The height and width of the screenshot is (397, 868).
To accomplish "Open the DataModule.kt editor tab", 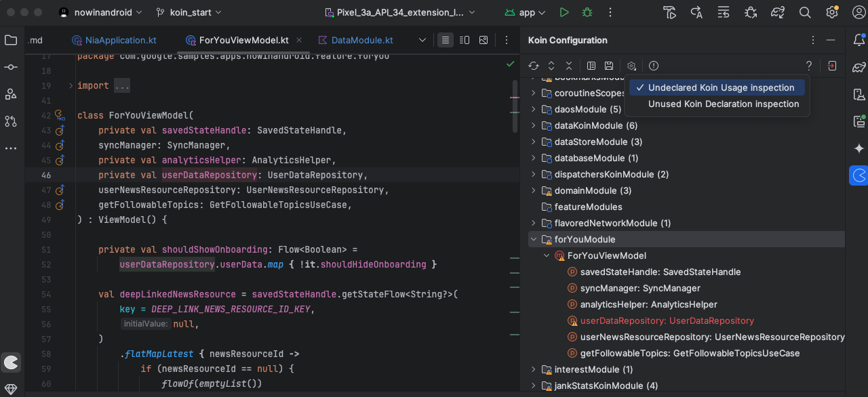I will coord(361,40).
